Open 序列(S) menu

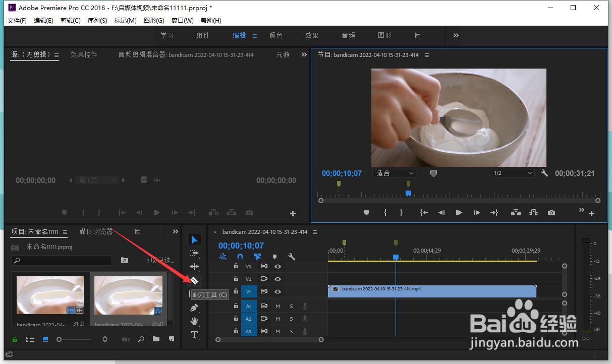(x=97, y=20)
